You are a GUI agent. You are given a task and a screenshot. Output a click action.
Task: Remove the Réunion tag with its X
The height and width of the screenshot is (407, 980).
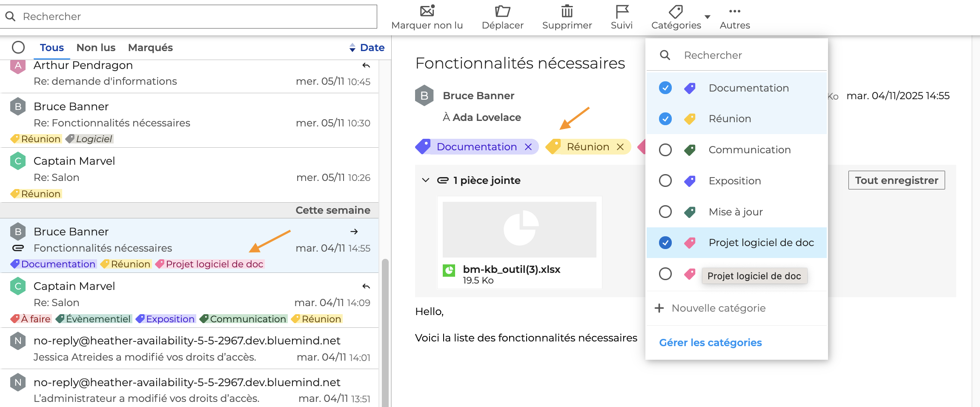[x=620, y=147]
